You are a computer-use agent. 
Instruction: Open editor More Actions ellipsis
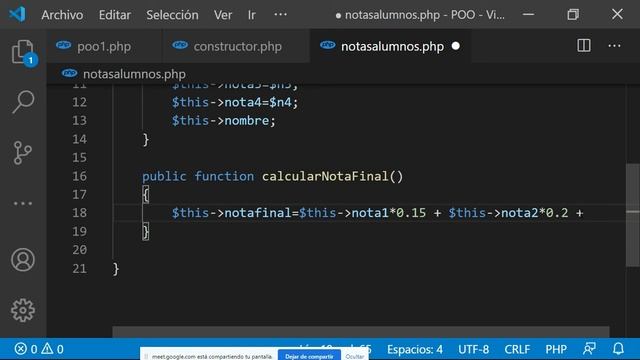(x=614, y=46)
